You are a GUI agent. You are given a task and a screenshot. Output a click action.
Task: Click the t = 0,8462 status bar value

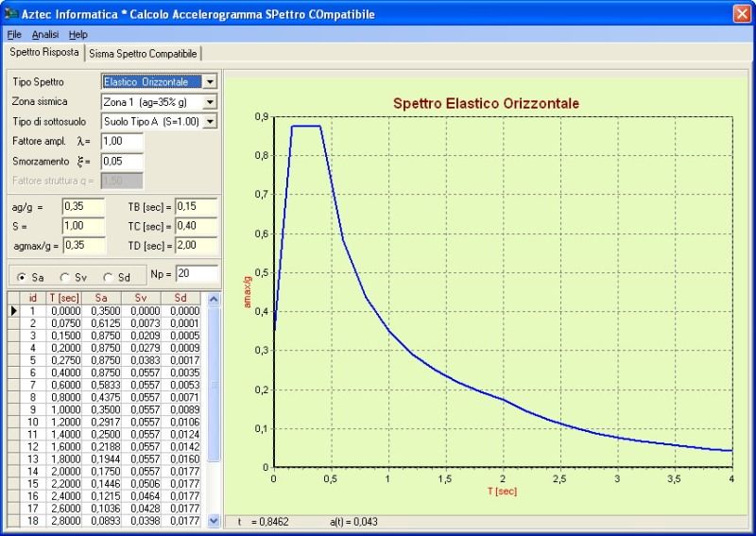[x=263, y=522]
